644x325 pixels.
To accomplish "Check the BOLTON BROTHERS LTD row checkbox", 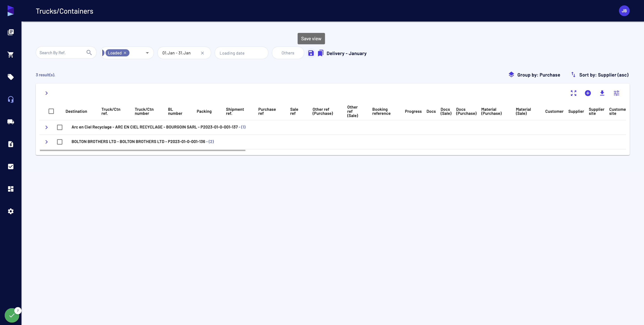I will (60, 142).
